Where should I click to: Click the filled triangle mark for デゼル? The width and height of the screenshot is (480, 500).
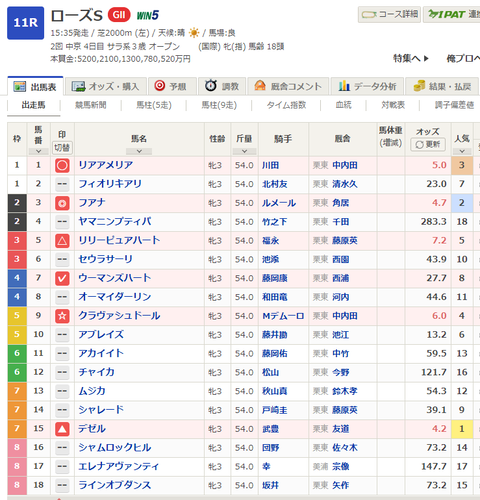62,429
